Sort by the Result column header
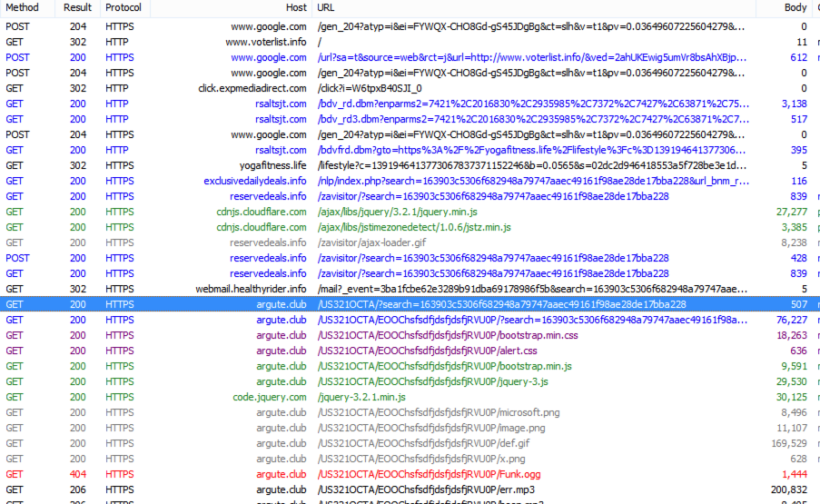This screenshot has height=504, width=820. click(x=78, y=7)
